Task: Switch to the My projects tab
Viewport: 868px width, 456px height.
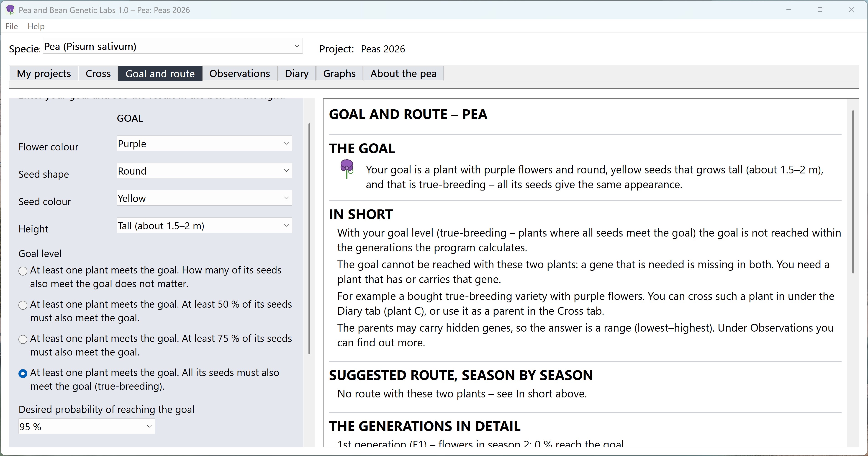Action: 44,73
